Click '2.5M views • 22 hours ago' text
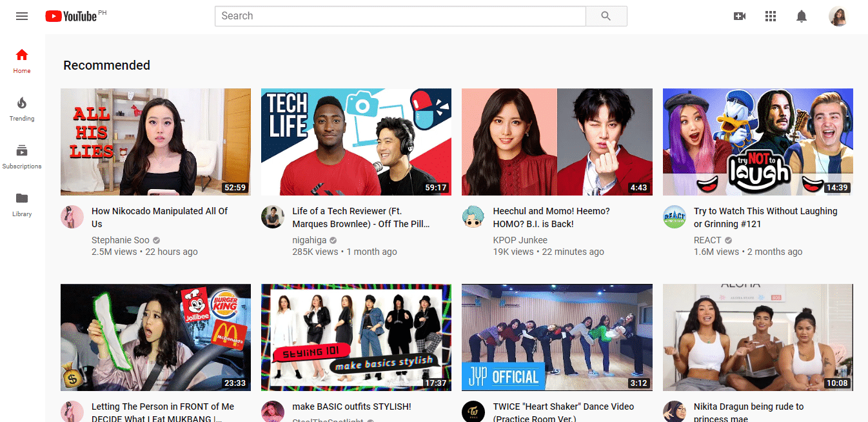The image size is (868, 422). point(144,252)
